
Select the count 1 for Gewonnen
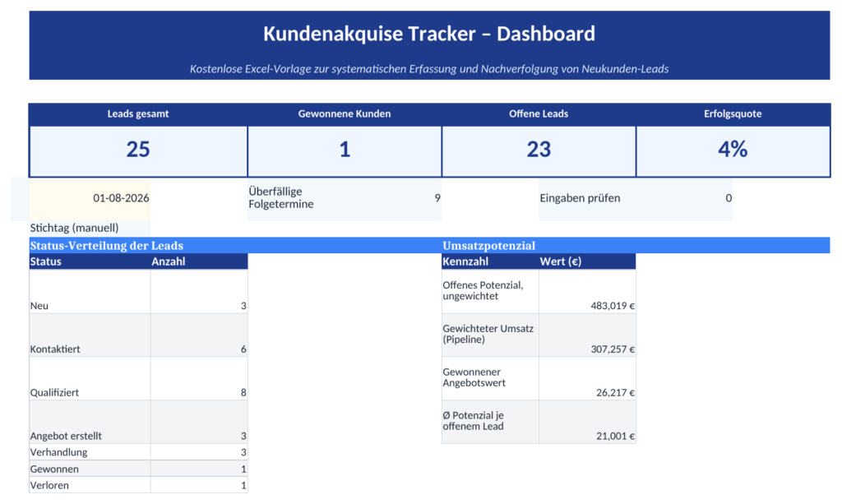[x=243, y=469]
